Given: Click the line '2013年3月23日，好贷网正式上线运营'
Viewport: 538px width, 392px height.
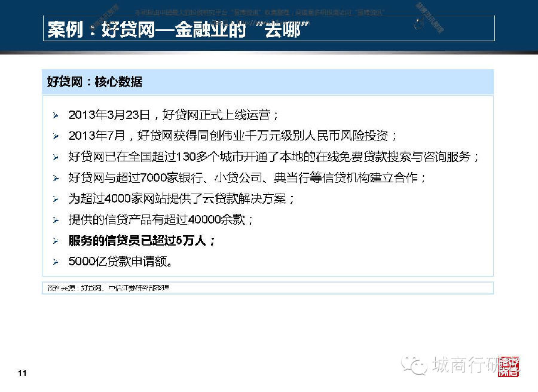Looking at the screenshot, I should (x=173, y=115).
